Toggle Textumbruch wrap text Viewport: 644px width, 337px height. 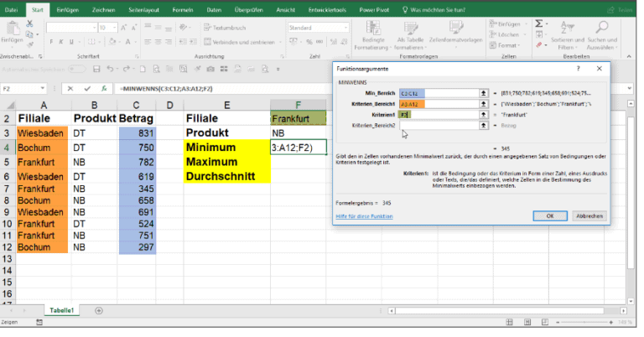click(225, 28)
